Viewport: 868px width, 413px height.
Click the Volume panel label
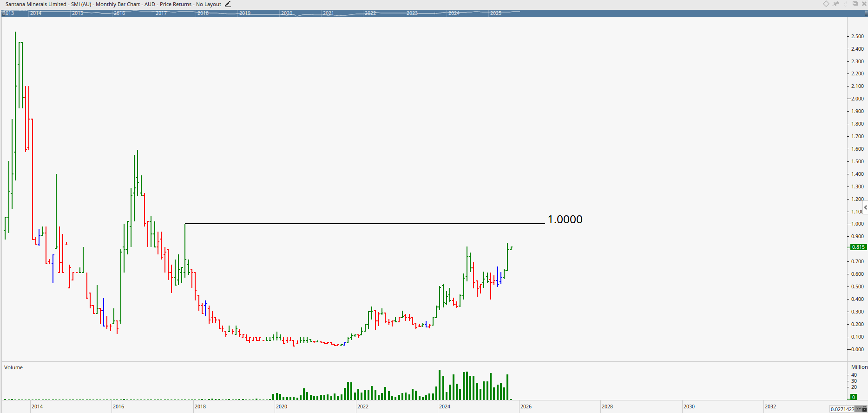coord(13,367)
